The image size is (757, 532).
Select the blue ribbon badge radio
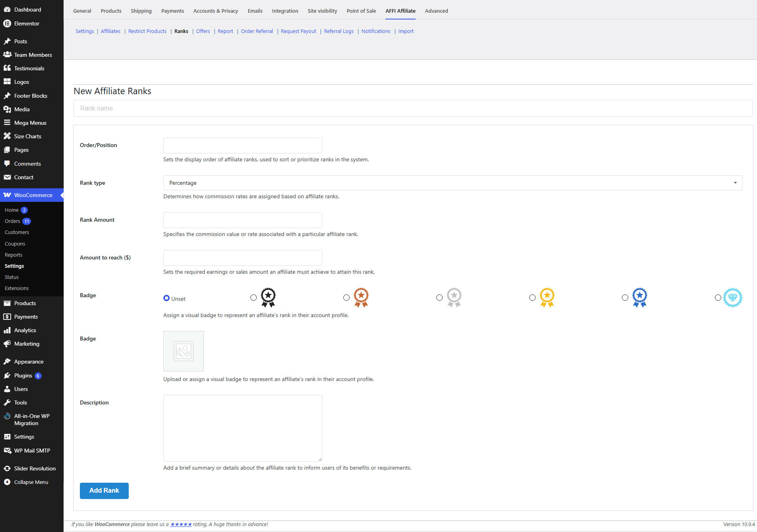tap(625, 298)
